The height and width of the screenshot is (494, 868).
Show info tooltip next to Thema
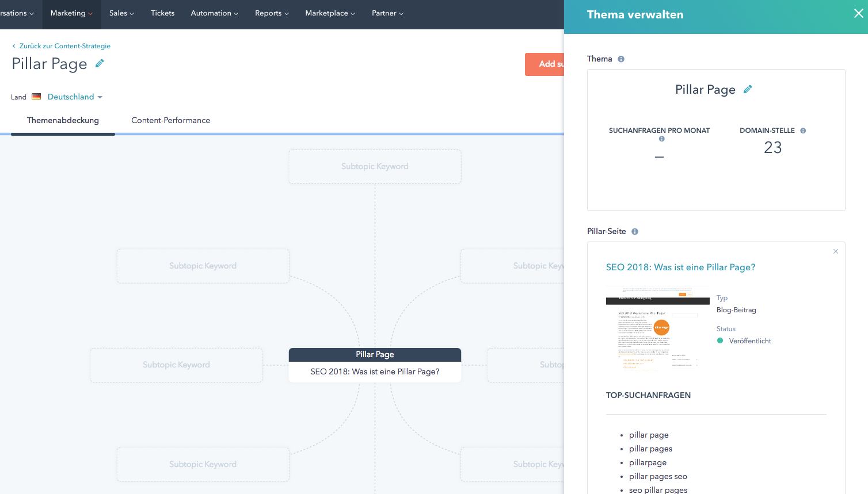tap(621, 59)
